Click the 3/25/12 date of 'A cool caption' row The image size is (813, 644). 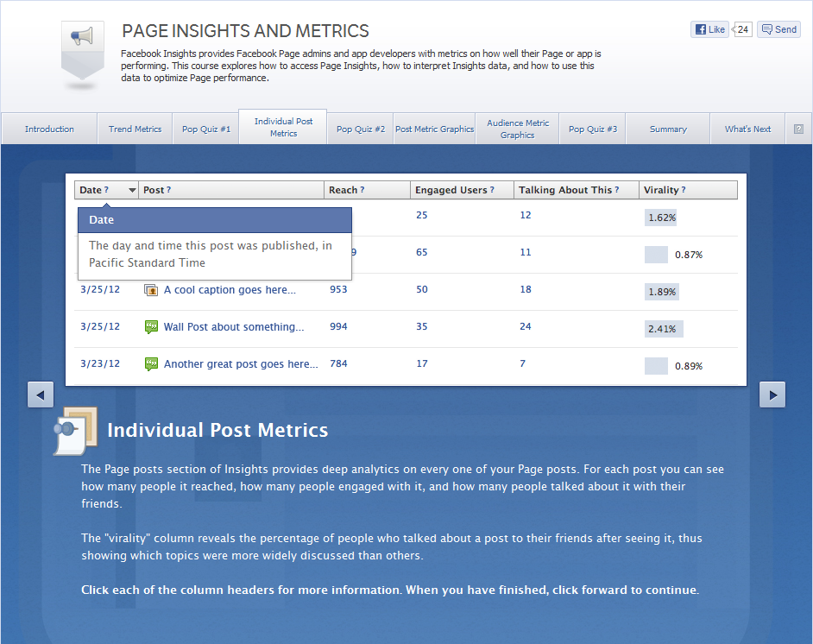tap(100, 289)
